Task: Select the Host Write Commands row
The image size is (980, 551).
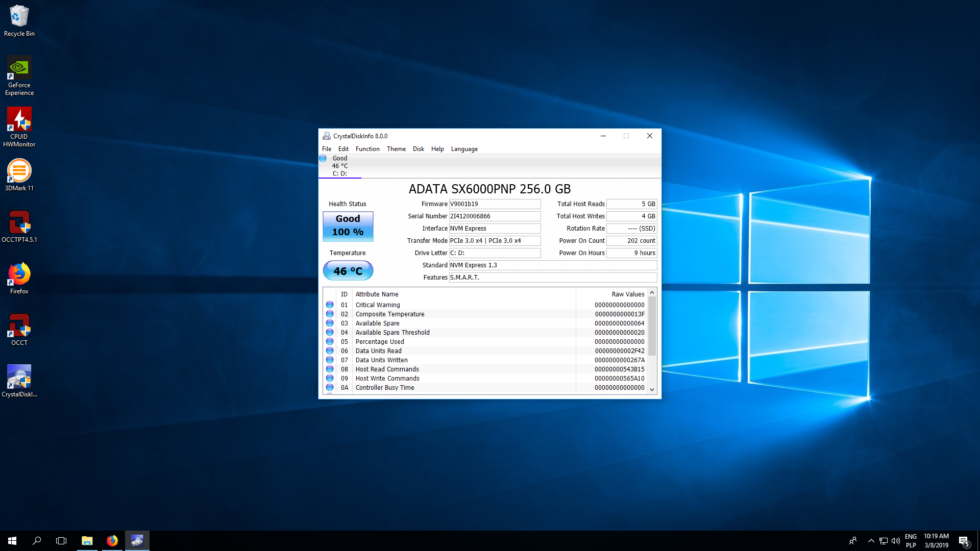Action: click(x=485, y=378)
